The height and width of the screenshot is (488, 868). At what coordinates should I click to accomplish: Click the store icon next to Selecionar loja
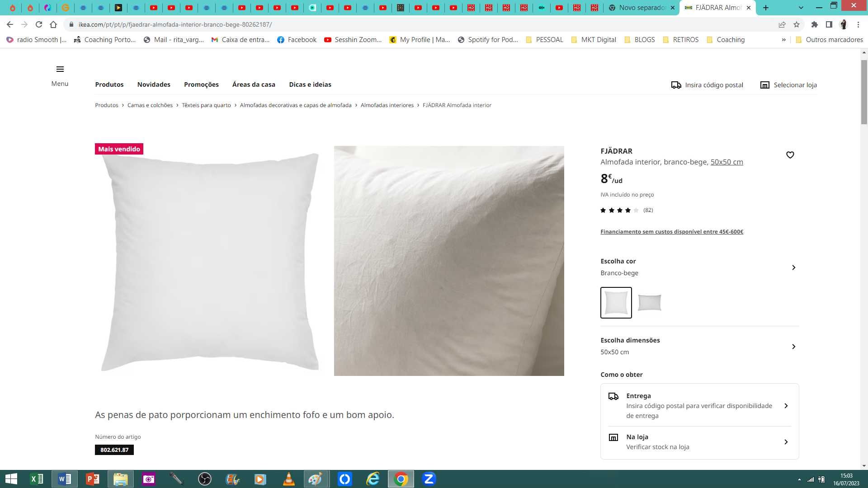(x=764, y=85)
